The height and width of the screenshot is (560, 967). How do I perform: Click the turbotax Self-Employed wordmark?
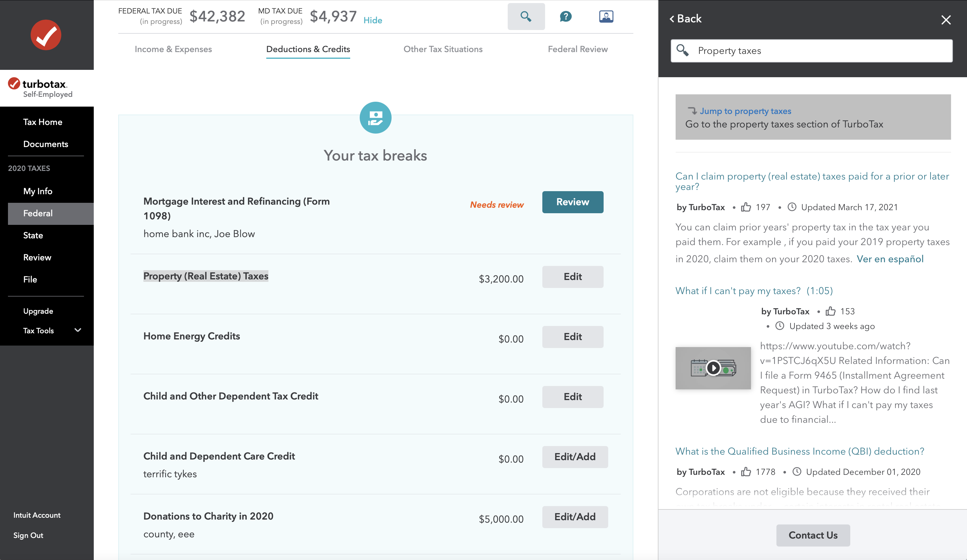[x=41, y=88]
